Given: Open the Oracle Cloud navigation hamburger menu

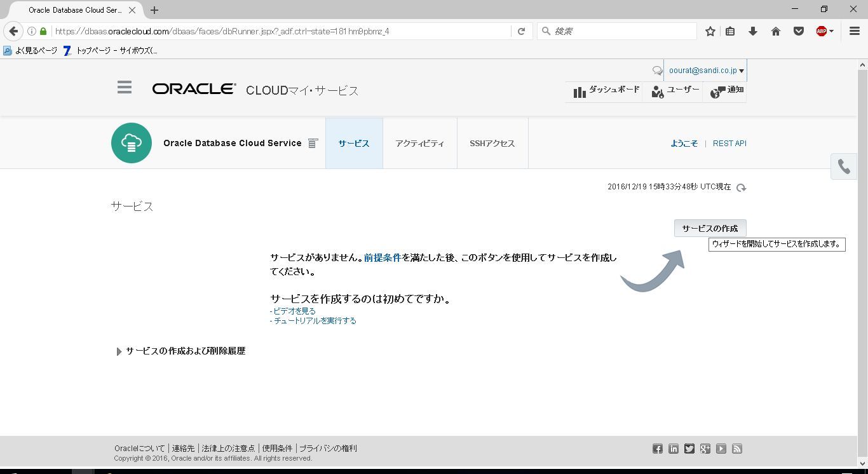Looking at the screenshot, I should (x=125, y=88).
